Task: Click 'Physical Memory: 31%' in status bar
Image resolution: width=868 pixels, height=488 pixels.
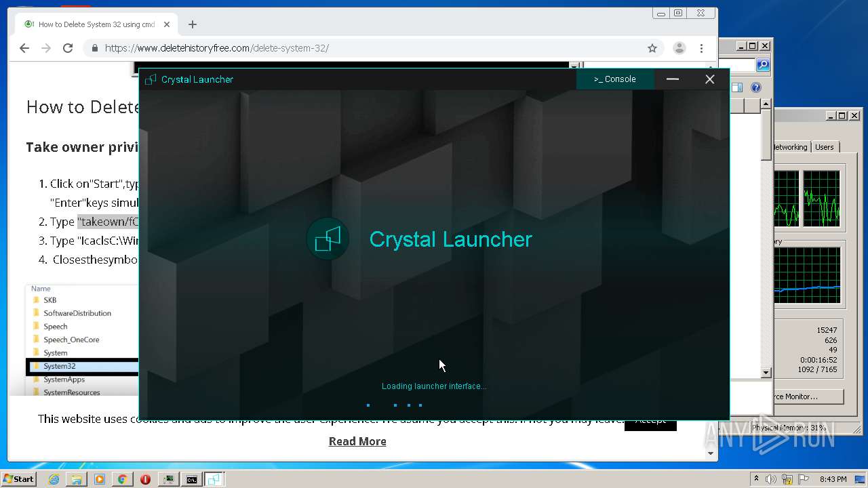Action: click(x=789, y=428)
